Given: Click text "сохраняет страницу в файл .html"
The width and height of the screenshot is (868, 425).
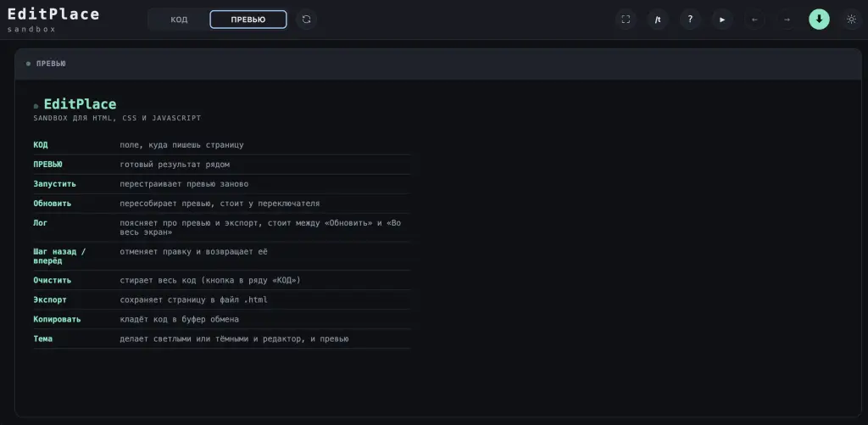Looking at the screenshot, I should 193,299.
